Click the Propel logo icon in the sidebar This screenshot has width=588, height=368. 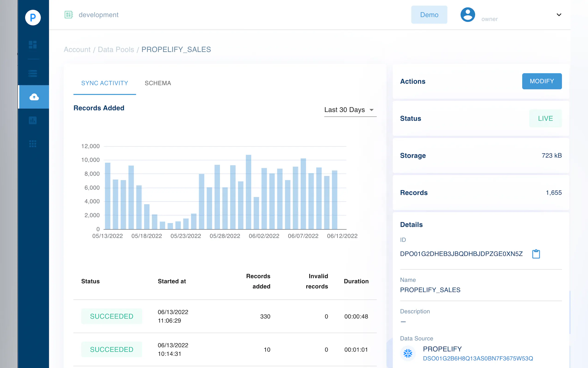(x=33, y=18)
